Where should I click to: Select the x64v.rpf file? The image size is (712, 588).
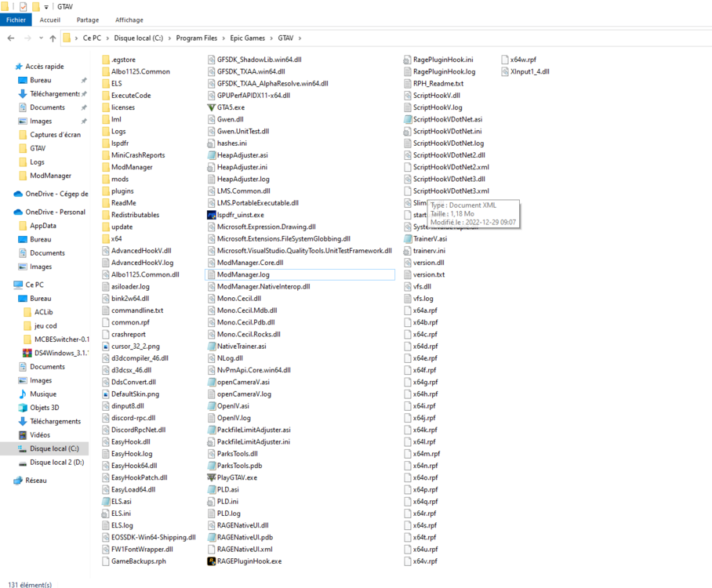[x=420, y=561]
